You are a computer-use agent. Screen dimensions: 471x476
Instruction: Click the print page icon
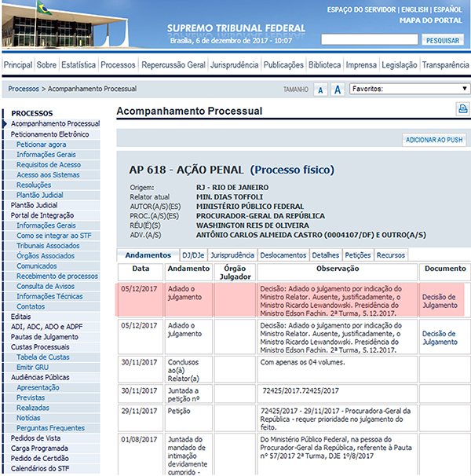[463, 108]
